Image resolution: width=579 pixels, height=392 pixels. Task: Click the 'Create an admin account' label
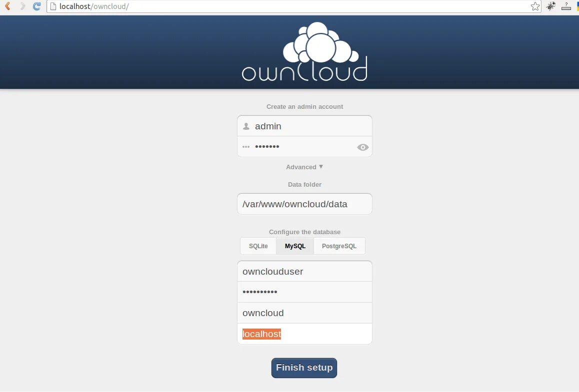pyautogui.click(x=304, y=106)
